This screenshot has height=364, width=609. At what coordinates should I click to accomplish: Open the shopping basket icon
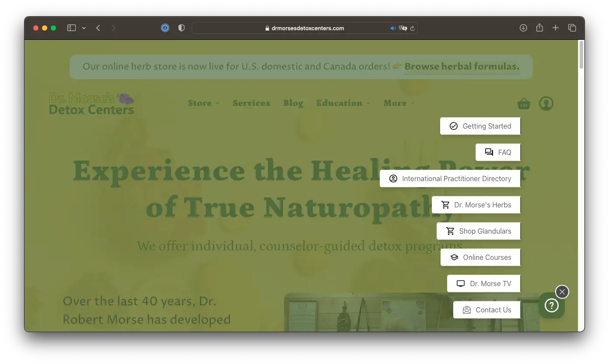[x=524, y=104]
